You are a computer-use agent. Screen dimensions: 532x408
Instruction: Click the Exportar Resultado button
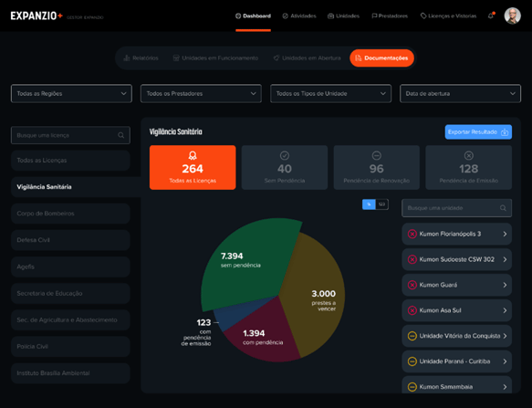coord(478,132)
